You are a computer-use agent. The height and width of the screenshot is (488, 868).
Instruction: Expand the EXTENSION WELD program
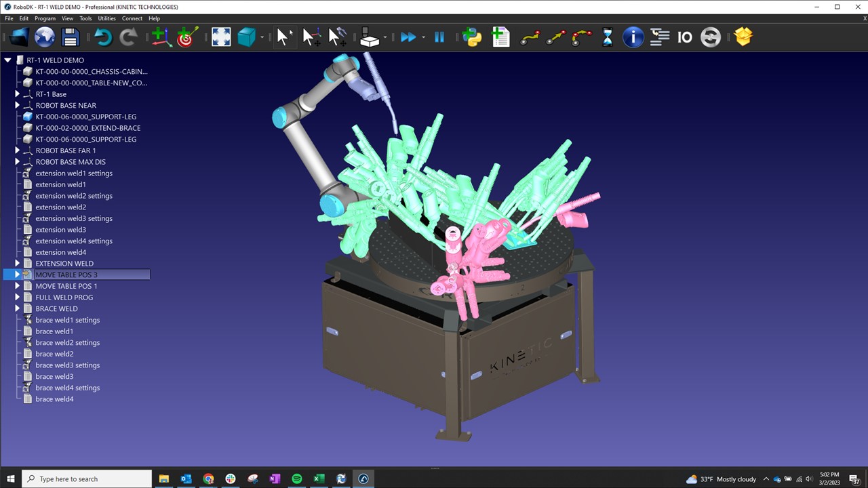(18, 264)
